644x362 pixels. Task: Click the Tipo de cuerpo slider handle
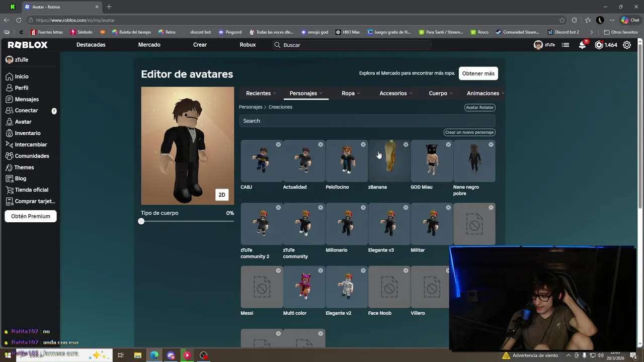coord(141,221)
